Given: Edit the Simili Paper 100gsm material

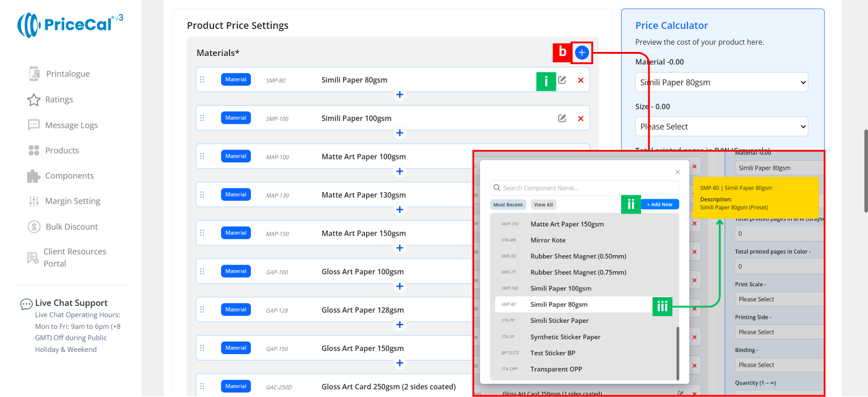Looking at the screenshot, I should [x=562, y=118].
